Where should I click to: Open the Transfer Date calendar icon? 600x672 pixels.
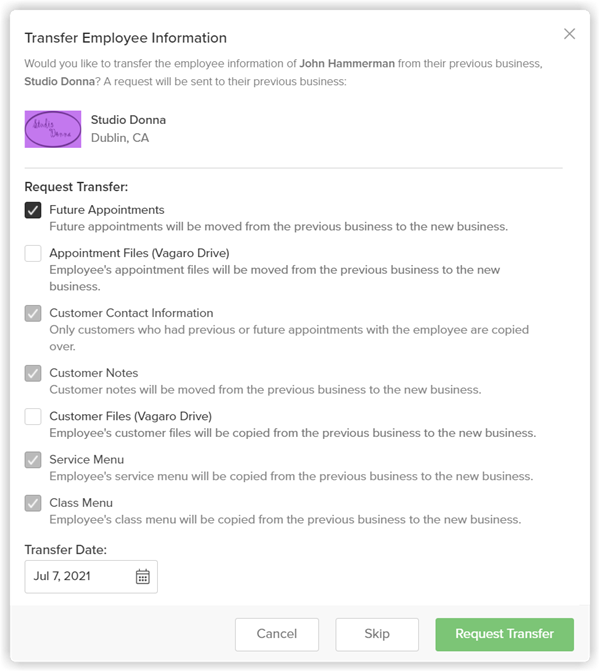click(x=143, y=576)
